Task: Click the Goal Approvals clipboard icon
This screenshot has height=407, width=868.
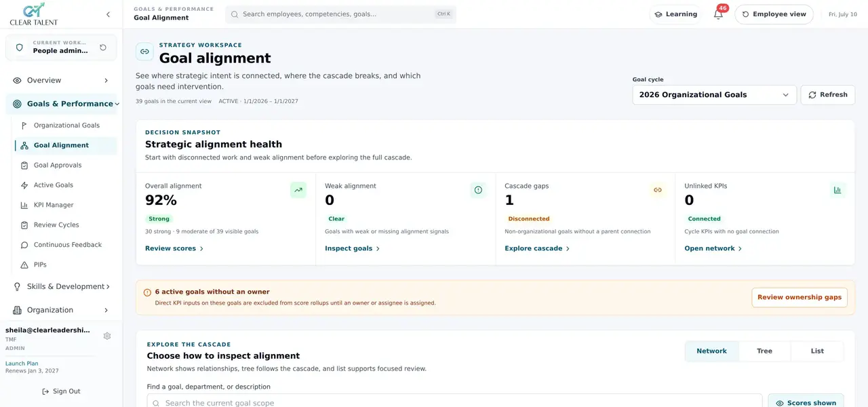Action: click(x=24, y=166)
